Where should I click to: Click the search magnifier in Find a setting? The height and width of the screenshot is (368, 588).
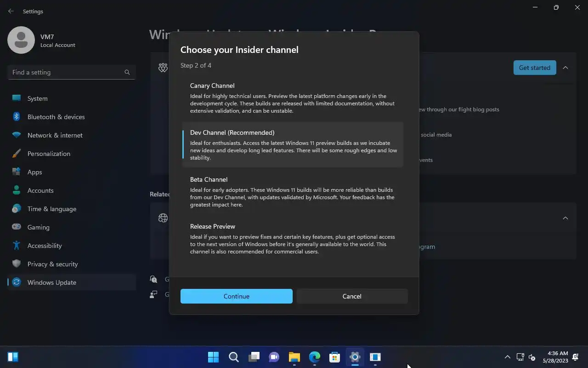coord(127,72)
